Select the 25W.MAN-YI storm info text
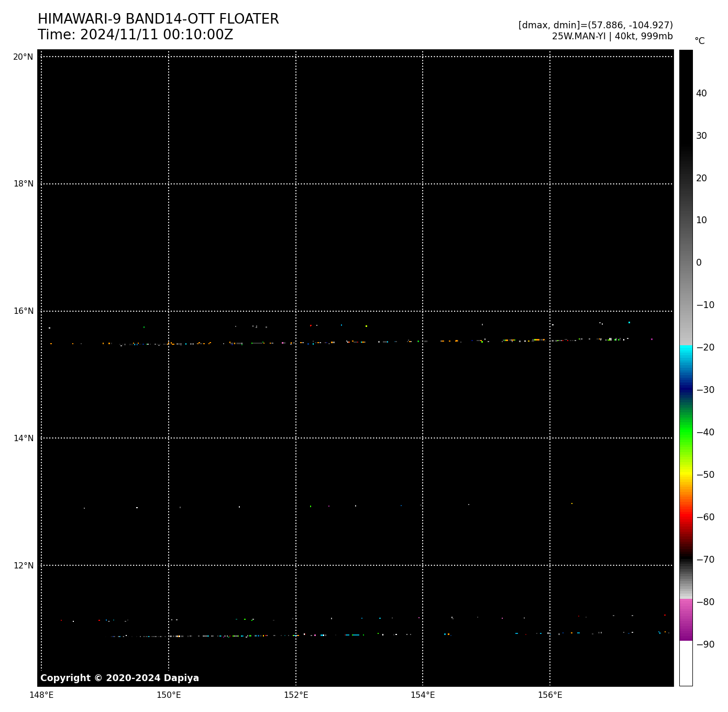The height and width of the screenshot is (712, 728). pos(612,36)
